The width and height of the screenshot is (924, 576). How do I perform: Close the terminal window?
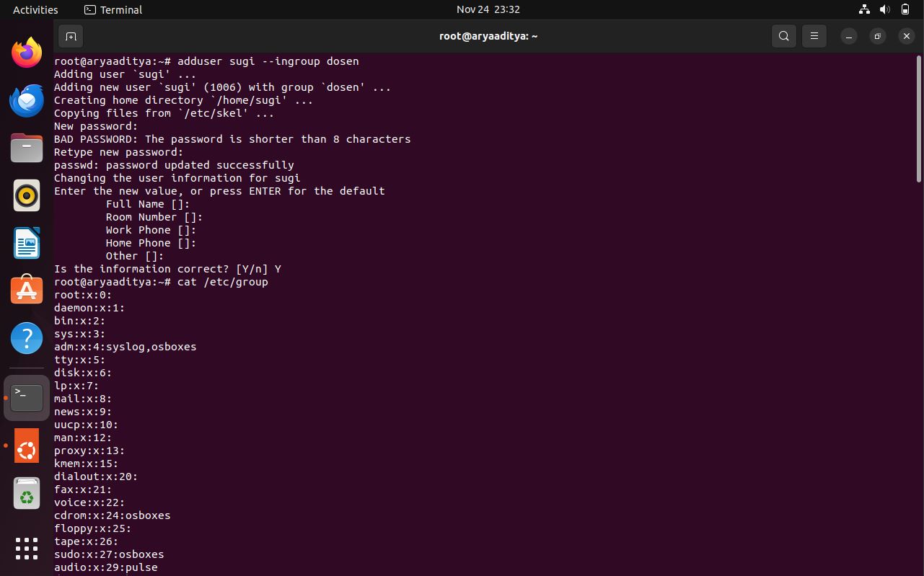tap(907, 36)
